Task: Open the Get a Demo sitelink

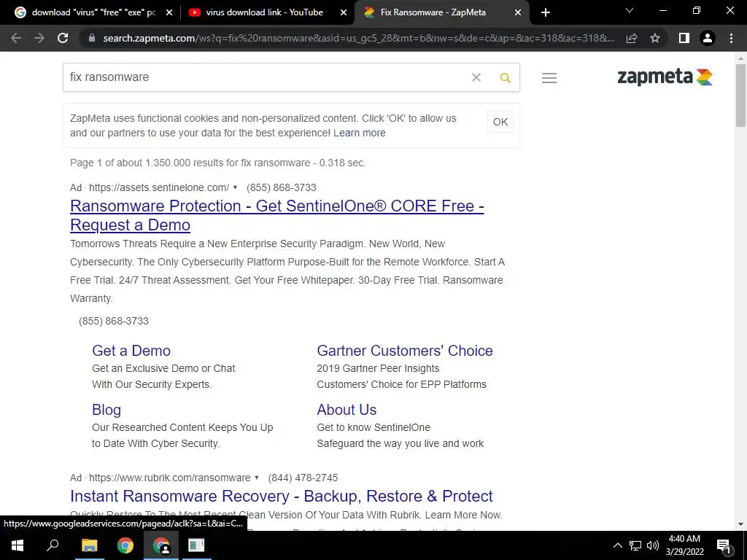Action: tap(131, 351)
